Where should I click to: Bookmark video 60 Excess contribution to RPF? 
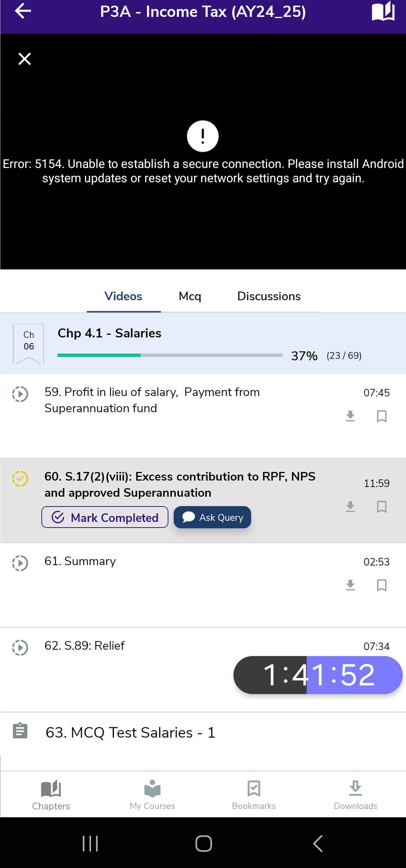point(382,507)
